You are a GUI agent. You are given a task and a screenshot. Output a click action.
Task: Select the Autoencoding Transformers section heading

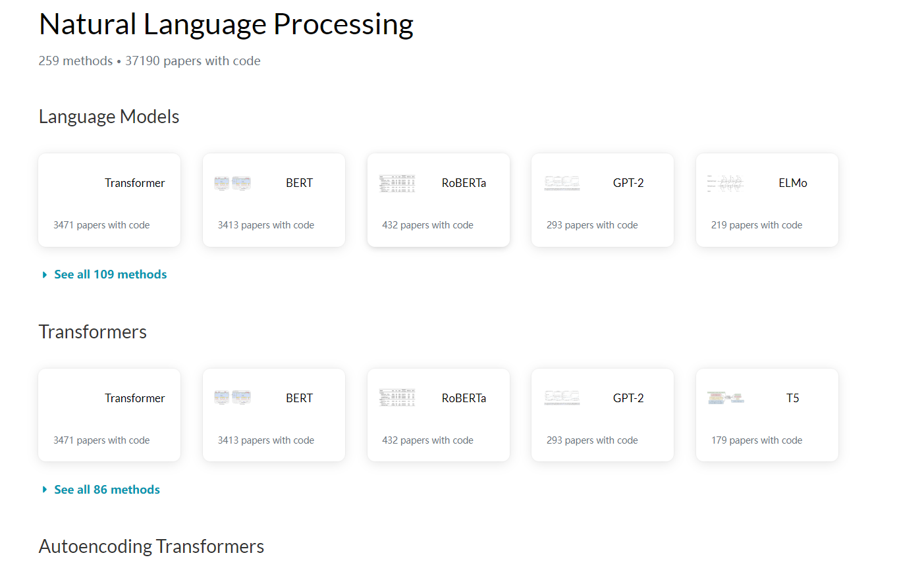point(151,546)
